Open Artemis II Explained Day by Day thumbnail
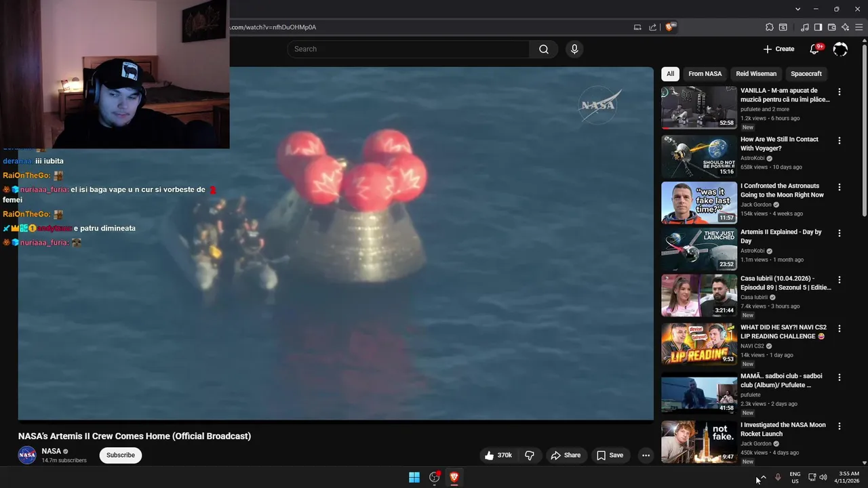The image size is (868, 488). click(x=698, y=249)
